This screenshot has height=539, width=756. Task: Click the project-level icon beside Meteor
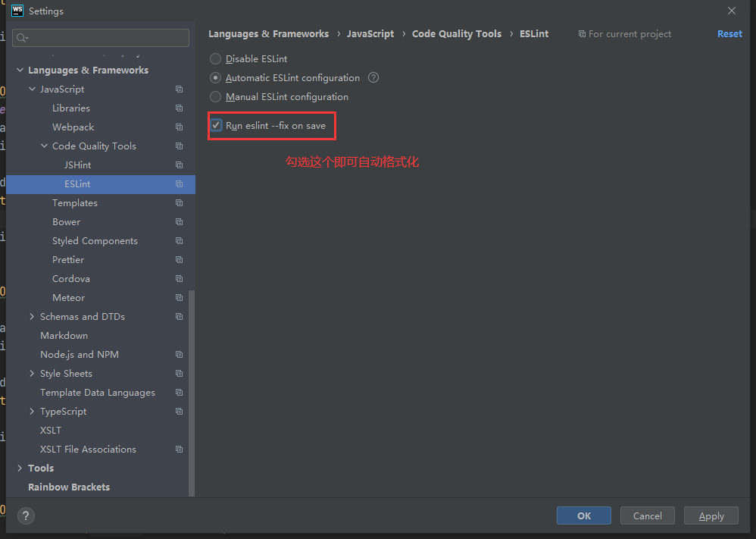[179, 298]
